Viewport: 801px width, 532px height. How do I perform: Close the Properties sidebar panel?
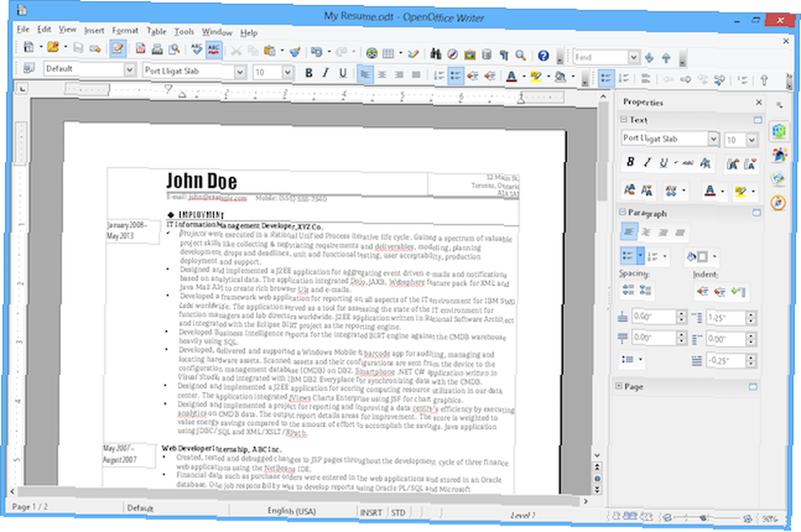click(759, 103)
